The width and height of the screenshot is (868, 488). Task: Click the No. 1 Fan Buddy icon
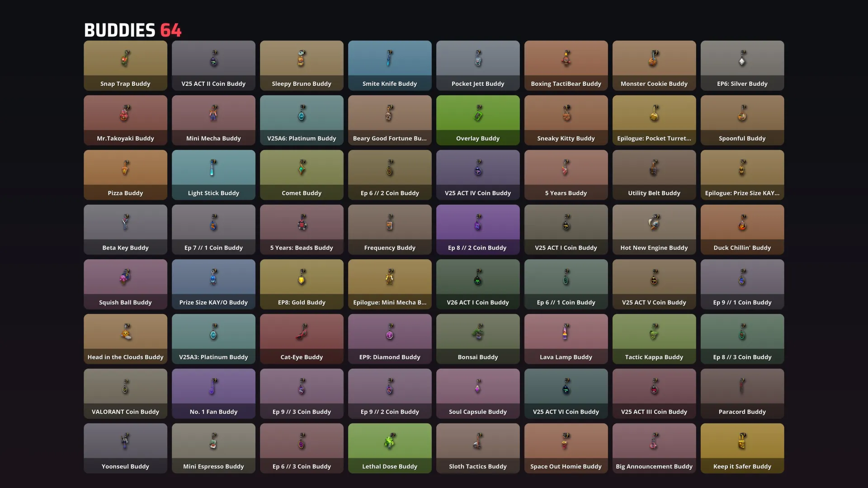point(213,386)
